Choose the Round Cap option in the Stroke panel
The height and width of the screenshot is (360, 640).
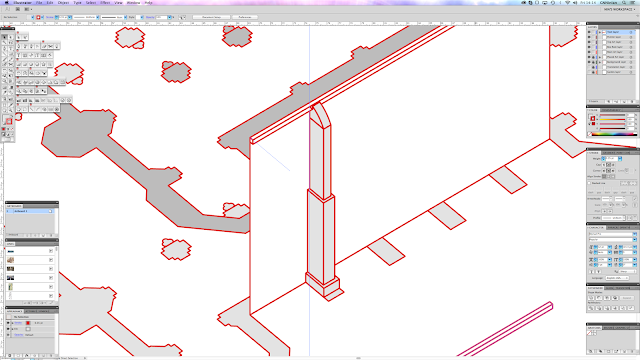tap(609, 164)
